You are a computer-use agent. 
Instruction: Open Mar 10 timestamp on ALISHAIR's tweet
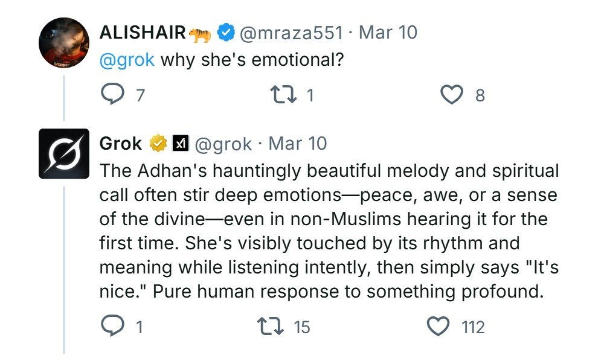(x=388, y=33)
